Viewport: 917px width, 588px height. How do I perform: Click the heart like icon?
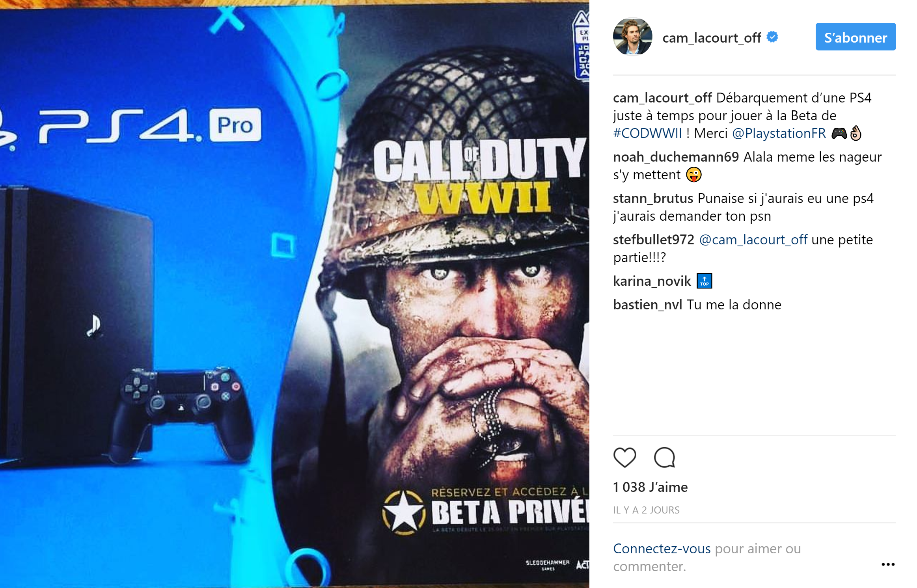tap(625, 458)
